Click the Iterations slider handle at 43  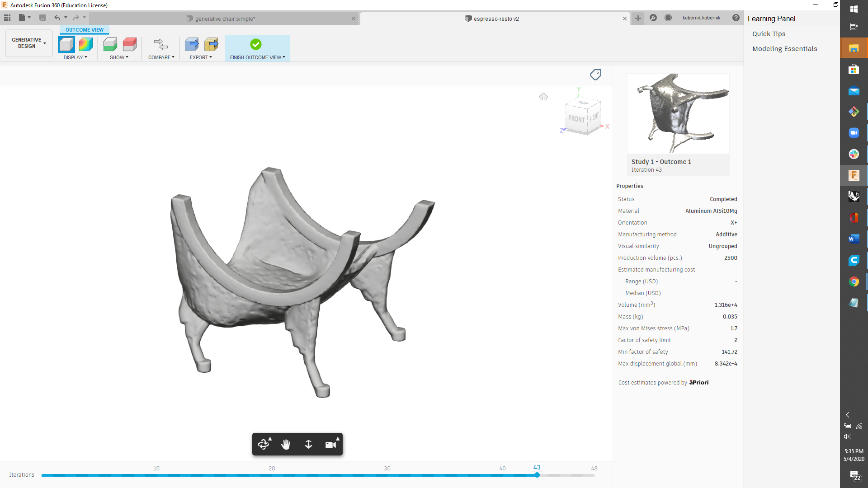[537, 475]
